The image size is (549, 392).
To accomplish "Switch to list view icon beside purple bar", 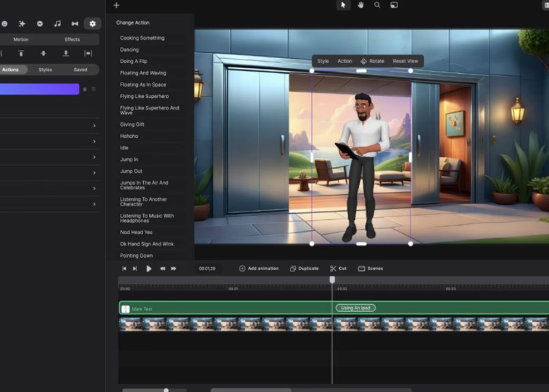I will [x=93, y=89].
